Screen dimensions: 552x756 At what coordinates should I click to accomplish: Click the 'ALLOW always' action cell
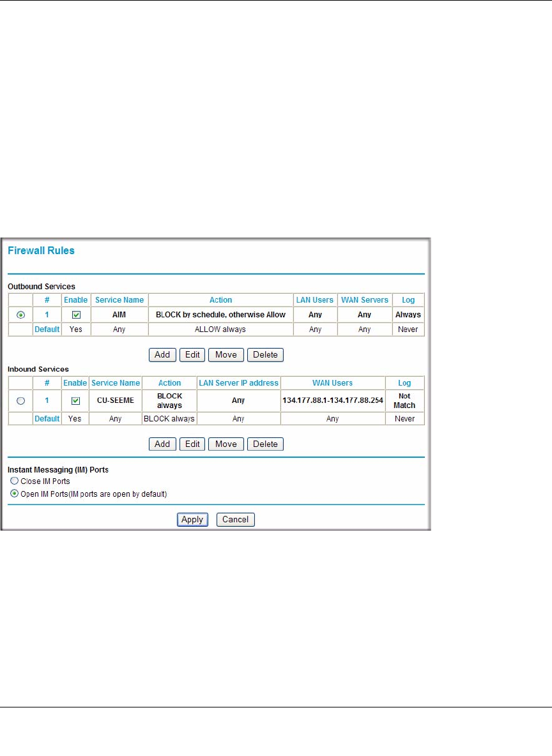[220, 329]
